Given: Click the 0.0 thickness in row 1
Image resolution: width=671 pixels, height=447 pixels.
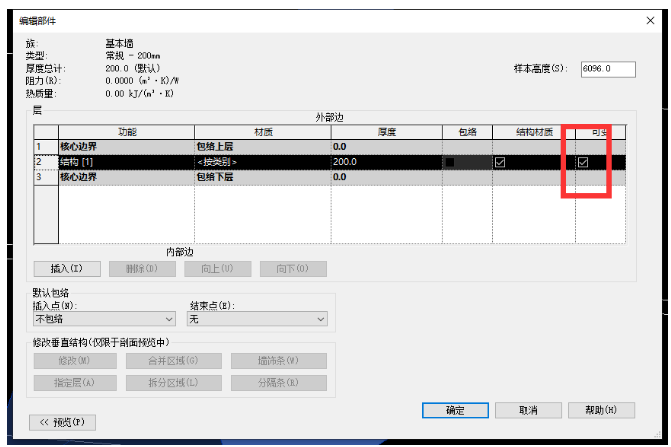Looking at the screenshot, I should click(386, 147).
